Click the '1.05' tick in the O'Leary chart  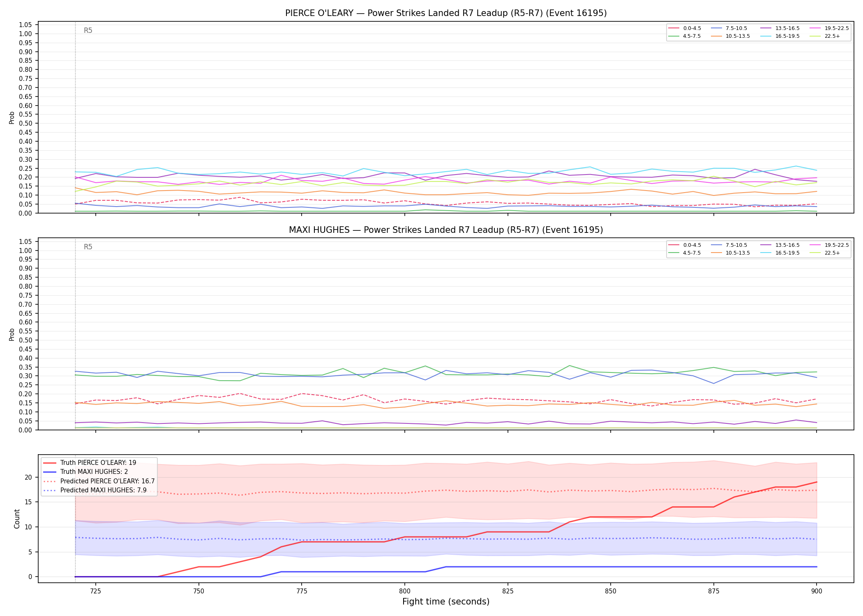pyautogui.click(x=25, y=25)
